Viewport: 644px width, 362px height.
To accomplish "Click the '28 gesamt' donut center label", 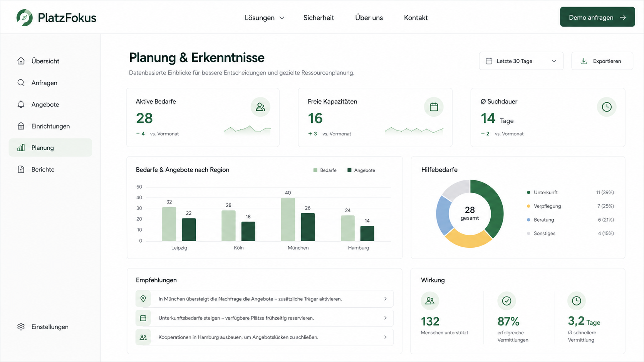I will pos(470,213).
